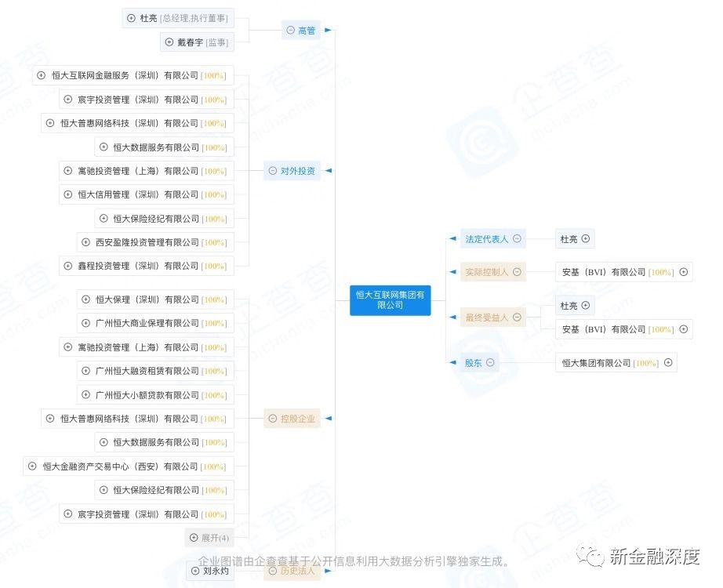Expand plus icon of 宸宇投资管理 under 控股企业

tap(67, 514)
